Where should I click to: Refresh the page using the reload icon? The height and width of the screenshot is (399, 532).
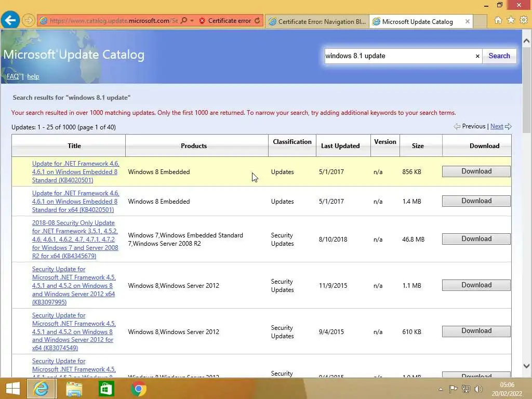click(x=258, y=21)
